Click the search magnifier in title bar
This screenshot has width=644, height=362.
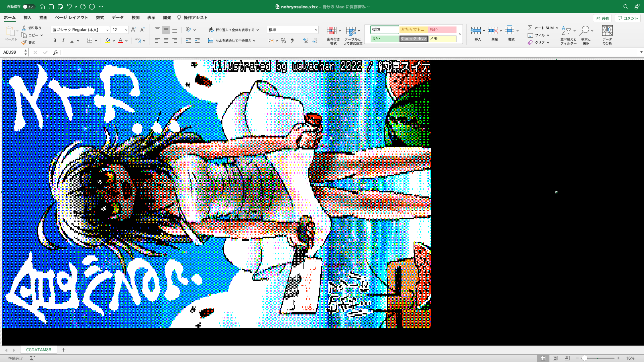coord(626,7)
